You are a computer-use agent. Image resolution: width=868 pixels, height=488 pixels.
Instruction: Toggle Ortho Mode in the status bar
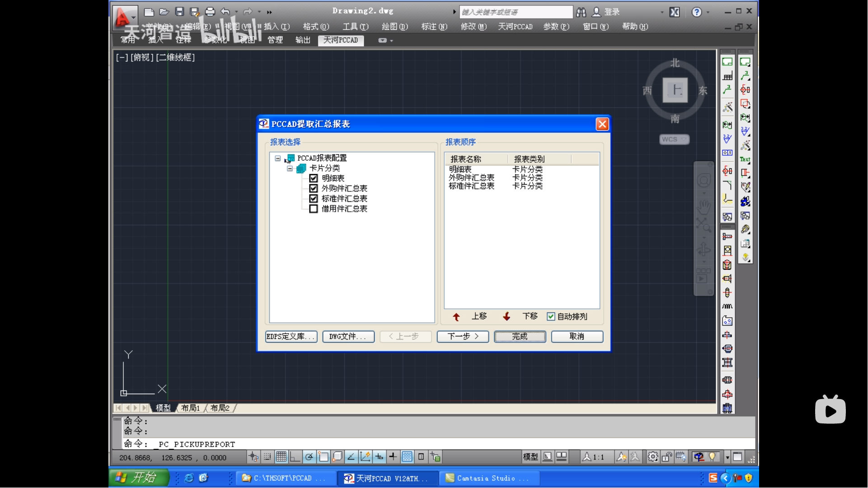coord(295,457)
